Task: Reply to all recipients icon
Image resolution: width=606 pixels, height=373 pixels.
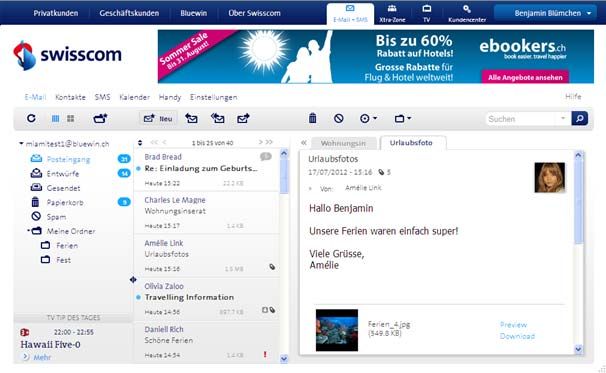Action: [x=218, y=118]
